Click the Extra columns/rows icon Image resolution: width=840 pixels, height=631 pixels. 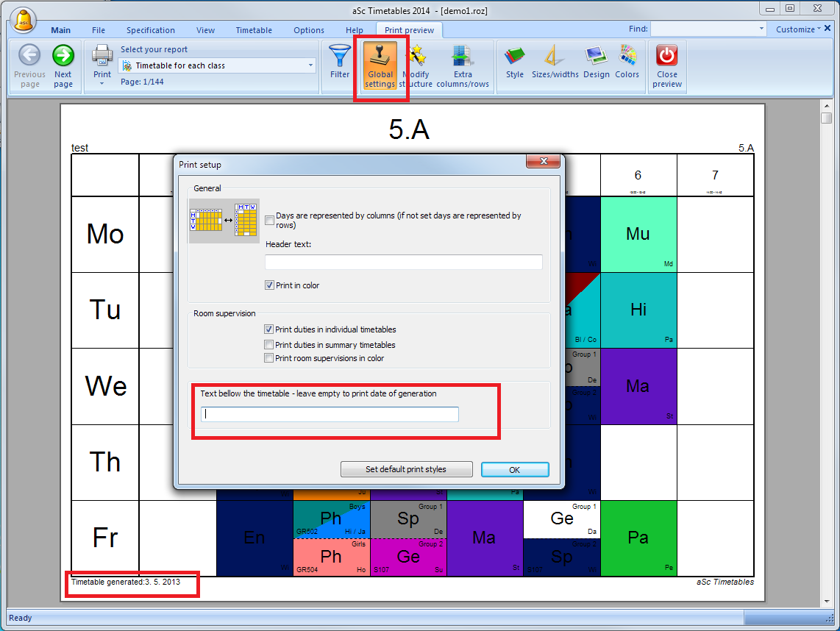(x=462, y=57)
